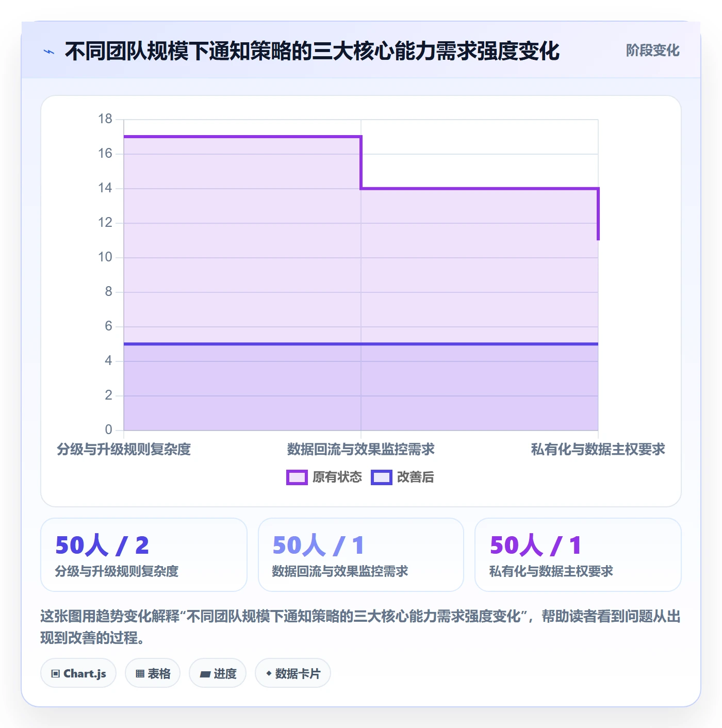Click the y-axis value 18

click(x=105, y=119)
